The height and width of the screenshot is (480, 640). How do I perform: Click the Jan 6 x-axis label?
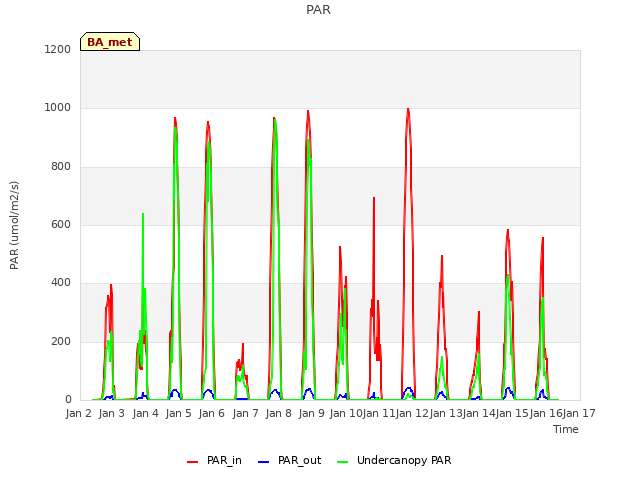point(212,413)
